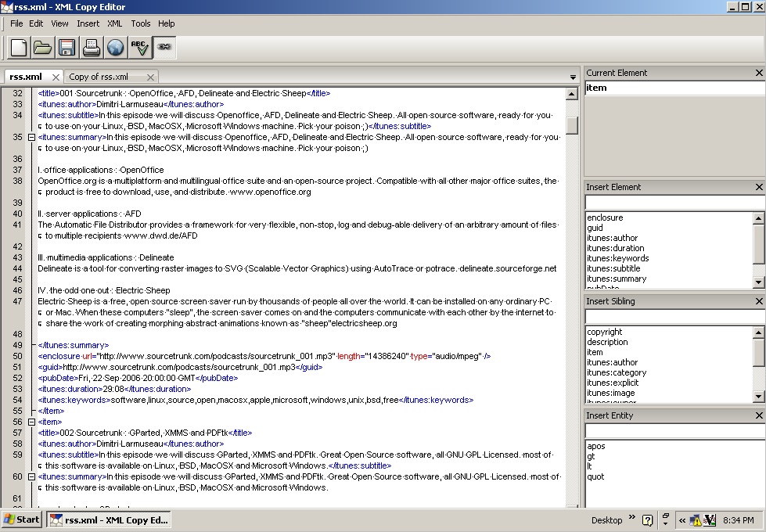Switch to the Copy of rss.xml tab
This screenshot has height=532, width=766.
[x=99, y=77]
